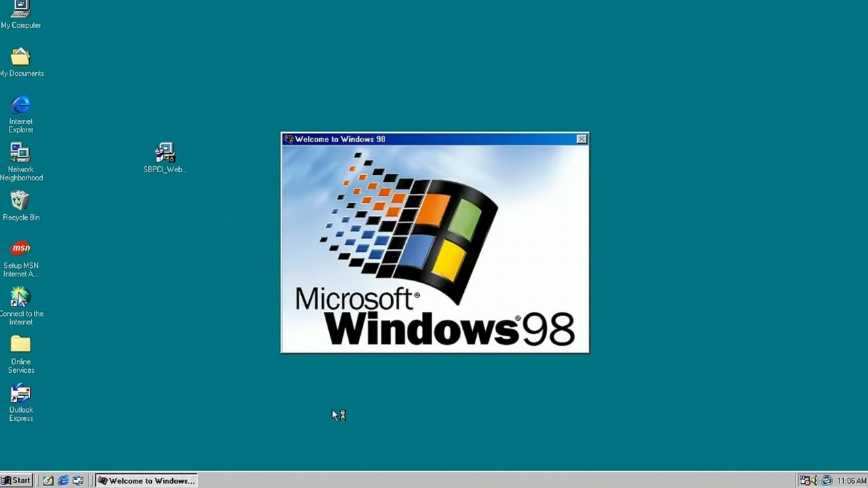This screenshot has height=488, width=868.
Task: Launch Internet Explorer from Quick Launch
Action: click(63, 481)
